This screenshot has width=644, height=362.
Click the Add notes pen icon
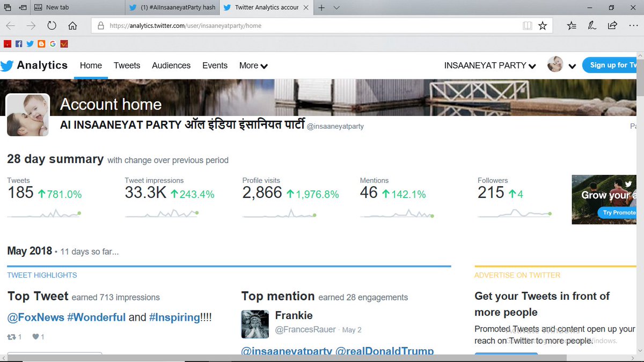[x=592, y=25]
